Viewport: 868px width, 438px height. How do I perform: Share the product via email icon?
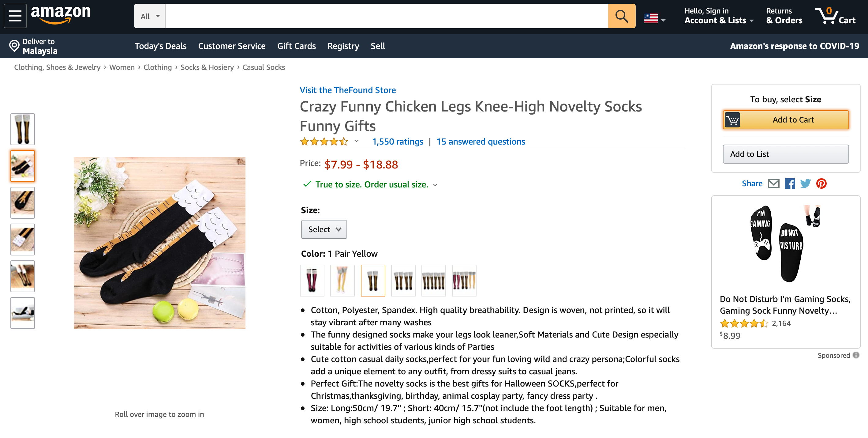tap(773, 183)
